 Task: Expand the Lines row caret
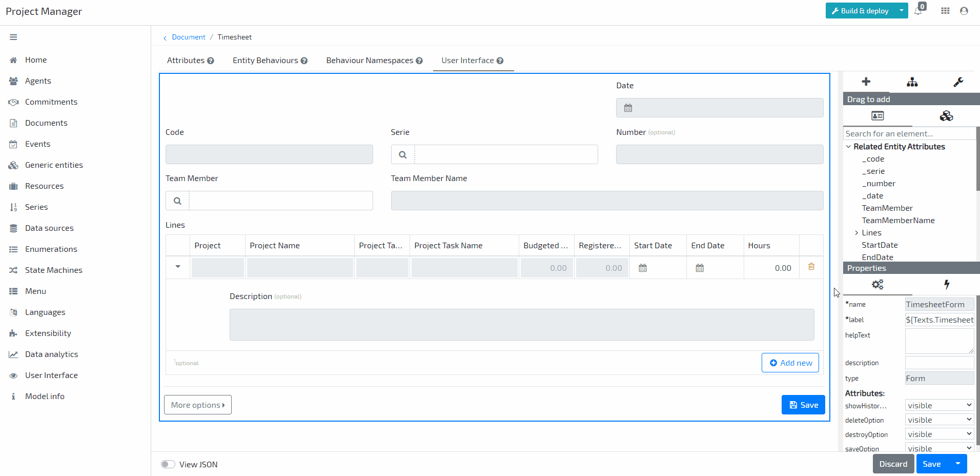[178, 267]
